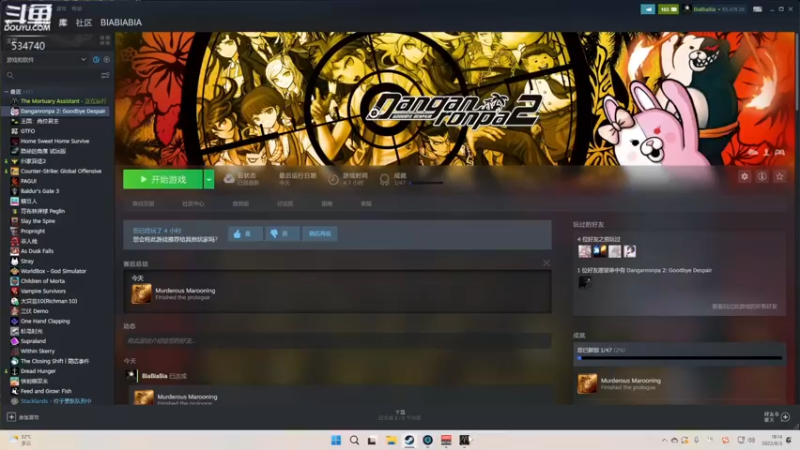Add game to favorites with star icon
Screen dimensions: 800x450
780,177
